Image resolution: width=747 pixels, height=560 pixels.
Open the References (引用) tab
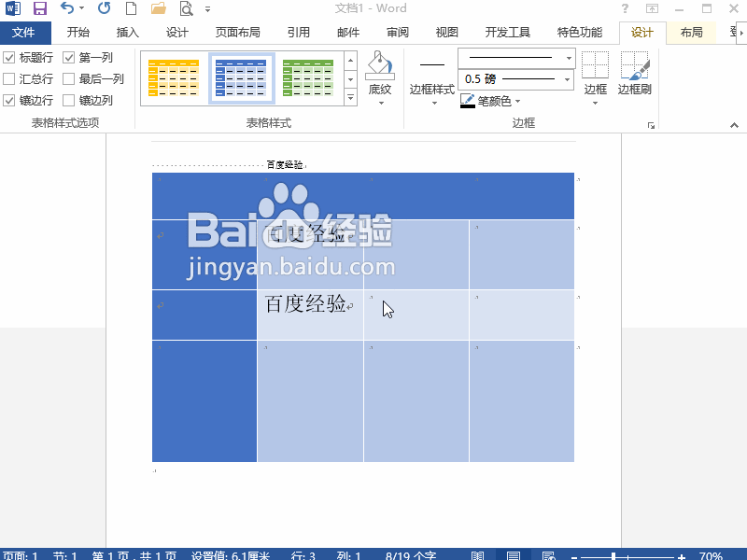pos(299,33)
